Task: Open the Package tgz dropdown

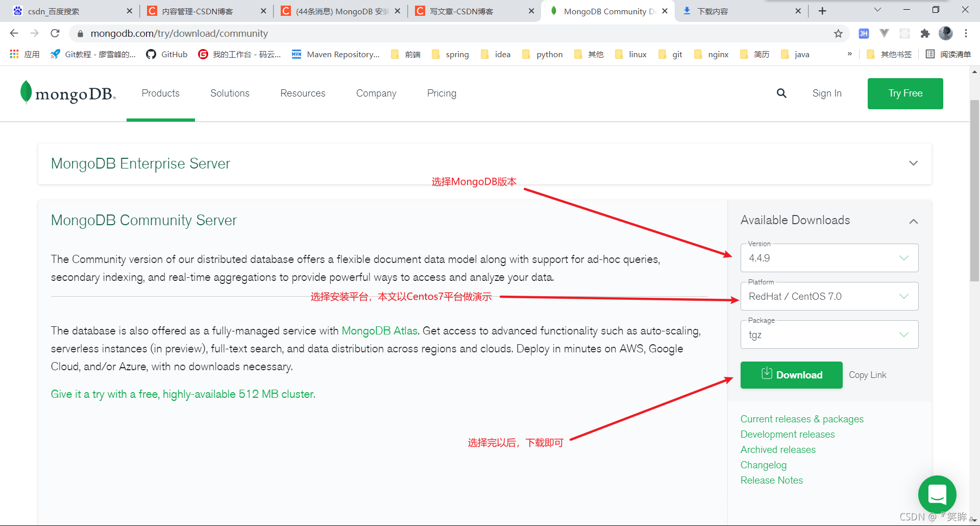Action: tap(829, 334)
